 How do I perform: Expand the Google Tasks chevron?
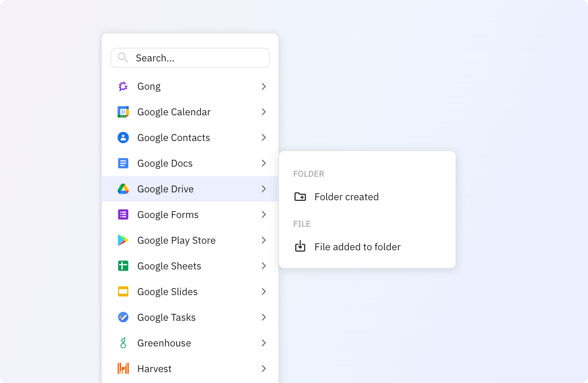264,317
